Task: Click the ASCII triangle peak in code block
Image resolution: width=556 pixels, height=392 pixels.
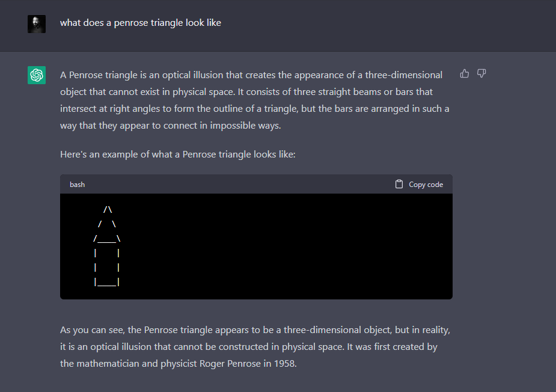Action: [x=108, y=210]
